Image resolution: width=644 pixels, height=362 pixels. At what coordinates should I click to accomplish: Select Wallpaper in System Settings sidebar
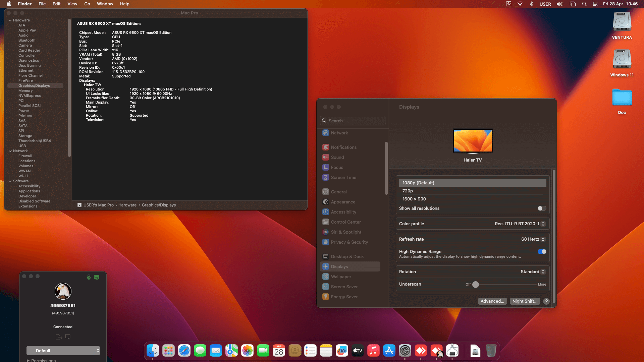[350, 277]
